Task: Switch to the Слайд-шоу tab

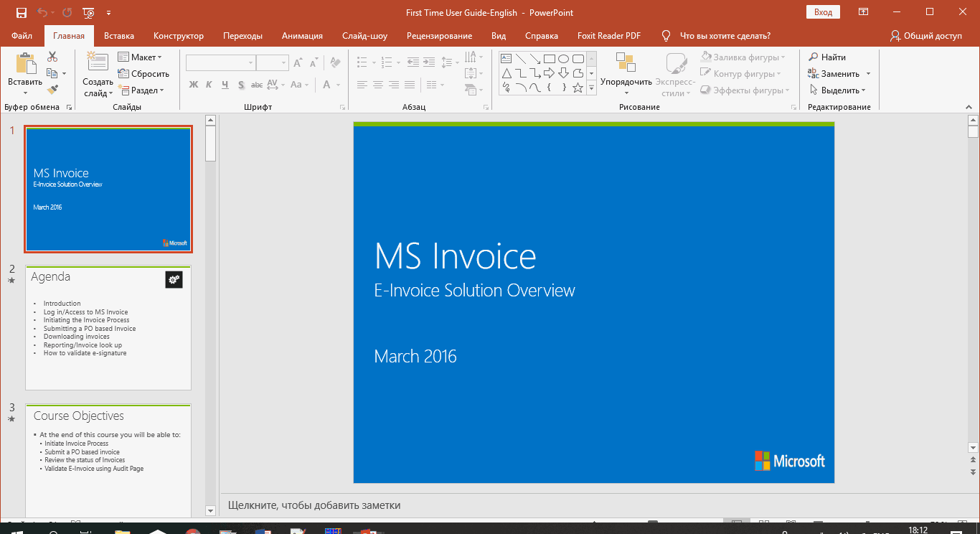Action: (x=364, y=35)
